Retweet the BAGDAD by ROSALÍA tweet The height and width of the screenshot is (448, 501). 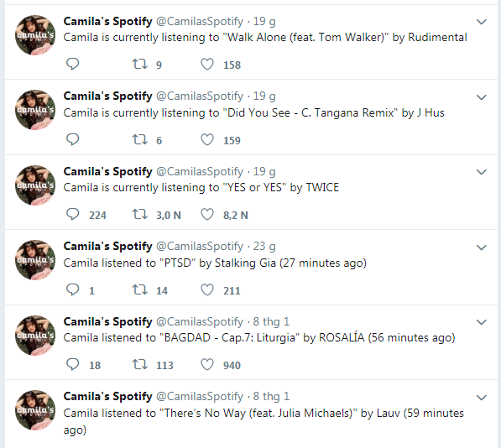[x=140, y=364]
